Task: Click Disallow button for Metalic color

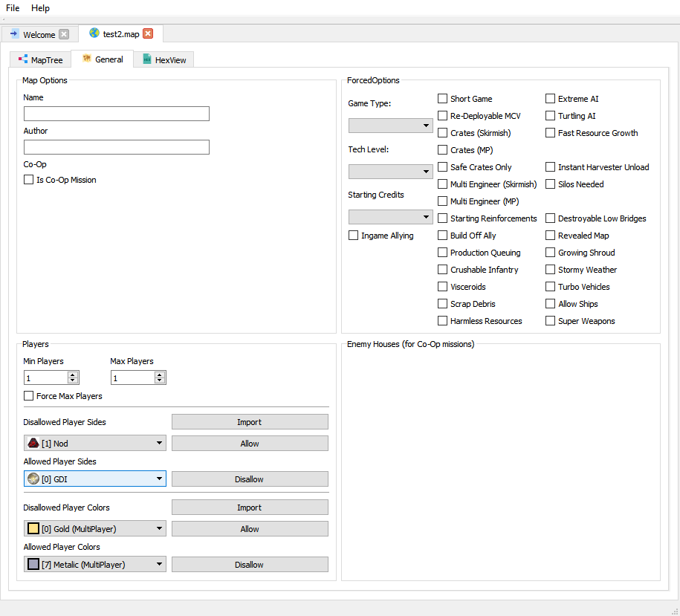Action: (x=250, y=565)
